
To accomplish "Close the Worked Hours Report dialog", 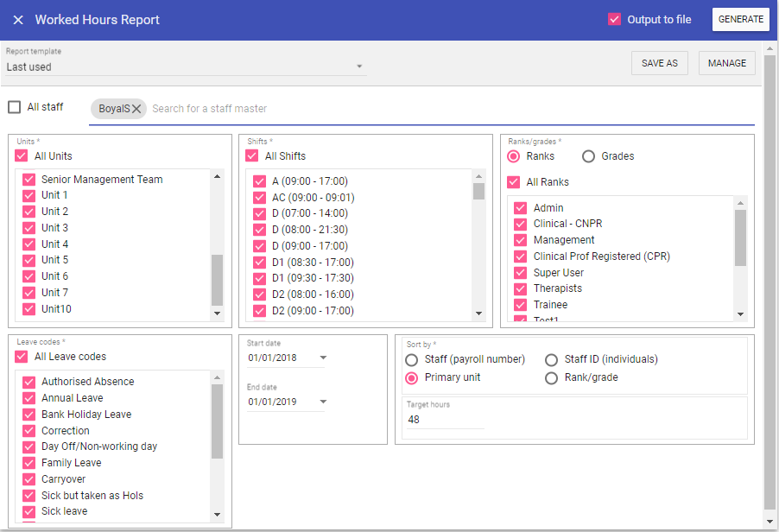I will pos(18,20).
